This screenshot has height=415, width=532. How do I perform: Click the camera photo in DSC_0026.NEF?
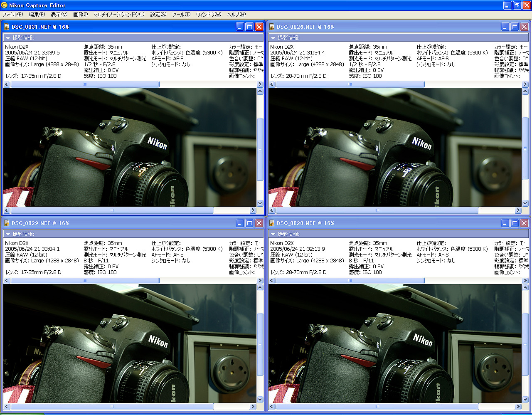[395, 147]
